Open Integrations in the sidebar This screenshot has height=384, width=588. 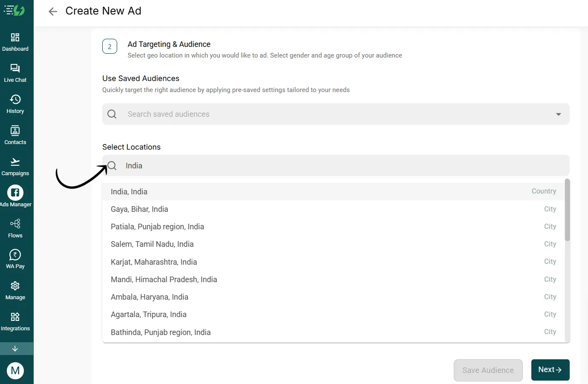pos(15,317)
